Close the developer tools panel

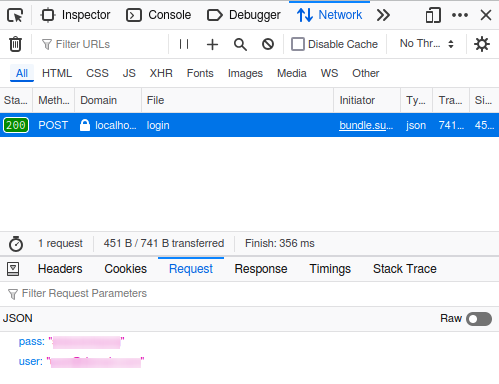[x=486, y=15]
